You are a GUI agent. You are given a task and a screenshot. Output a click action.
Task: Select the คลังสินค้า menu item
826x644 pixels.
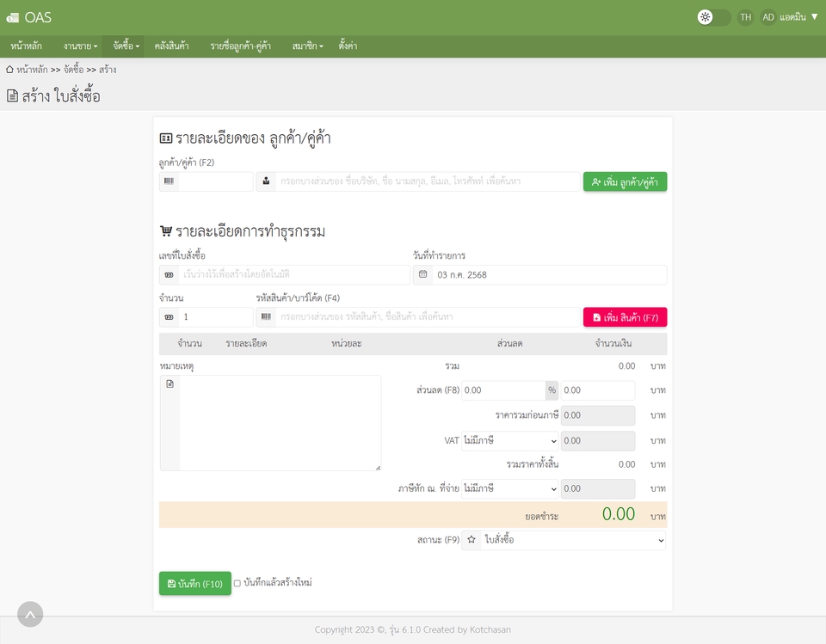[172, 46]
